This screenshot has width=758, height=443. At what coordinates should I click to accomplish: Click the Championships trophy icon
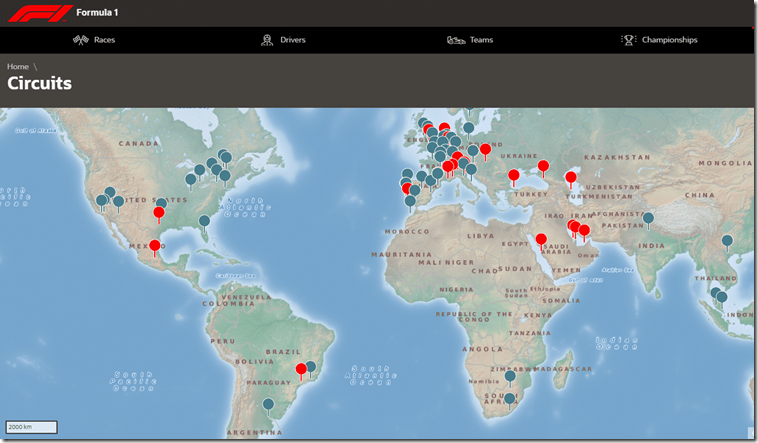pyautogui.click(x=628, y=40)
